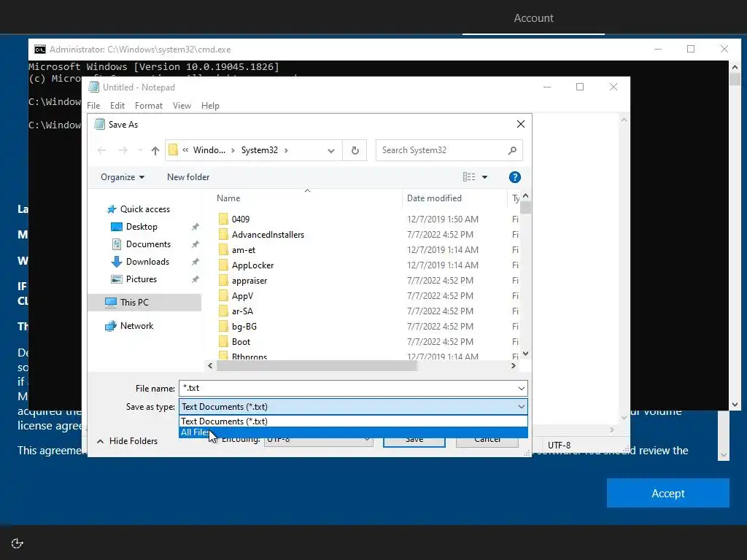Change the view layout icon
This screenshot has height=560, width=747.
click(469, 177)
